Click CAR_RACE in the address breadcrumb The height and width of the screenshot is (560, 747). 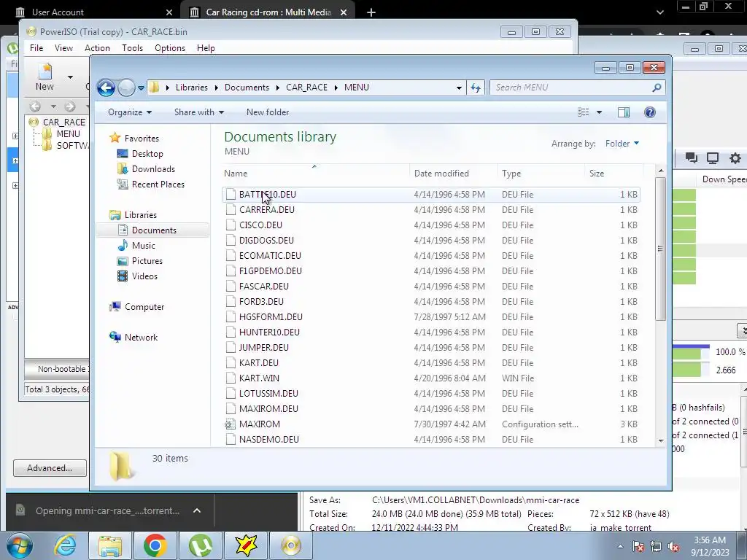point(307,87)
